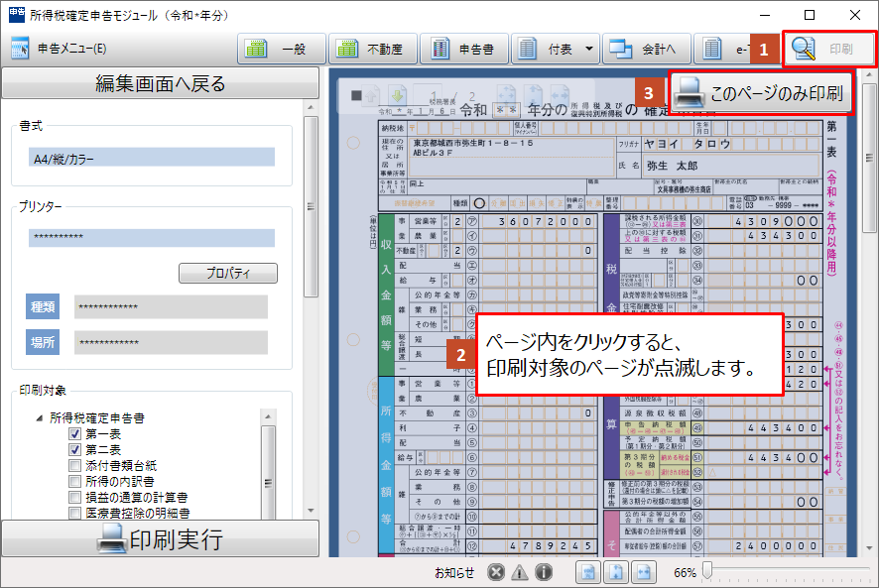Click the 不動産 green table icon
Viewport: 879px width, 588px height.
[x=347, y=49]
